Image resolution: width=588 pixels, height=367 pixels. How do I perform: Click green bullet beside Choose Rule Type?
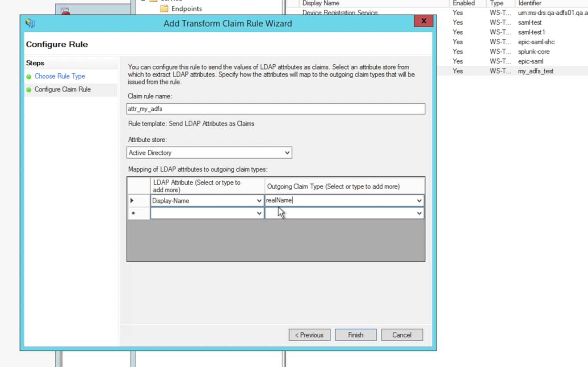29,76
